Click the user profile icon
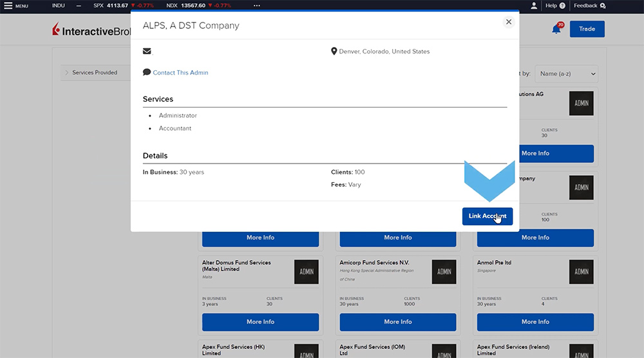Screen dimensions: 644x358 pos(534,6)
